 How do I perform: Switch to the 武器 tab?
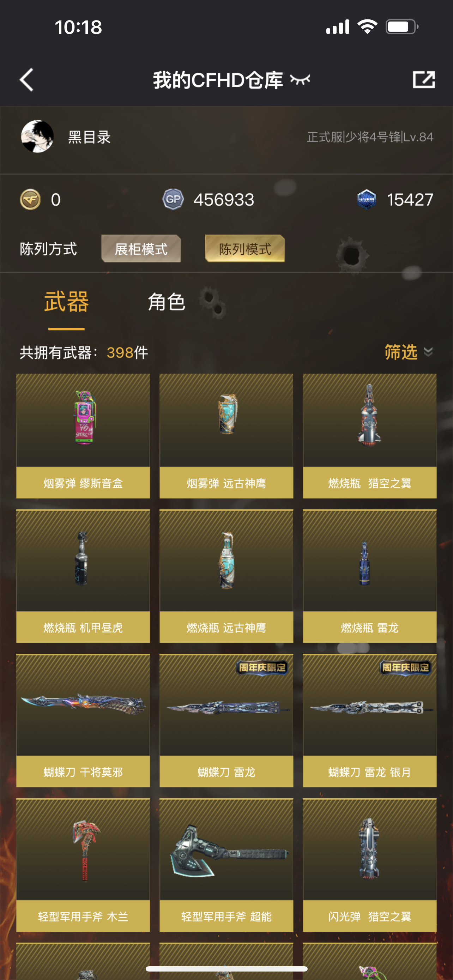coord(67,302)
